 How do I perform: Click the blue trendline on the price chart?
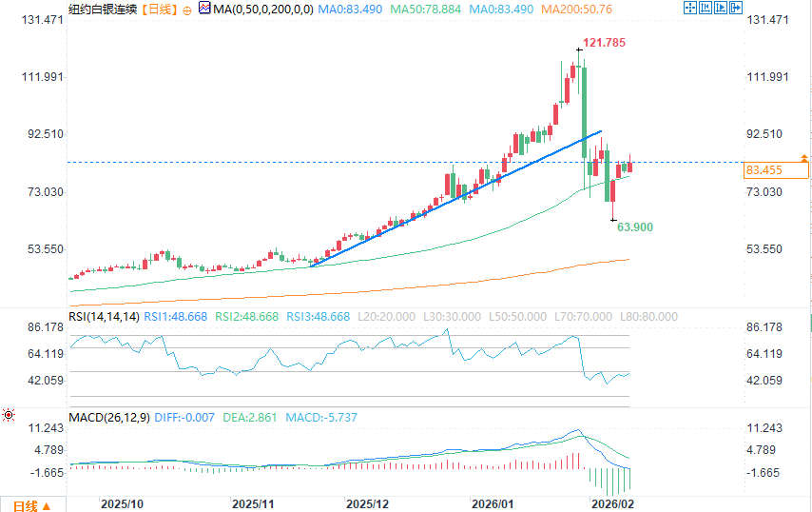[455, 199]
